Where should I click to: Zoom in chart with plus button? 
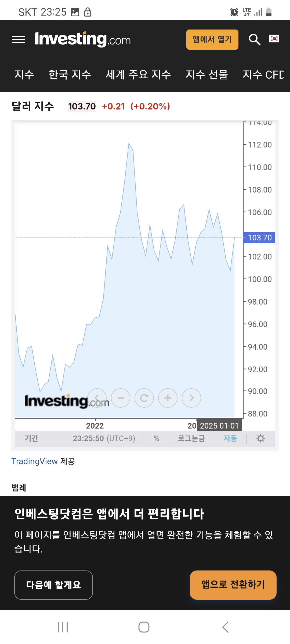pos(168,398)
